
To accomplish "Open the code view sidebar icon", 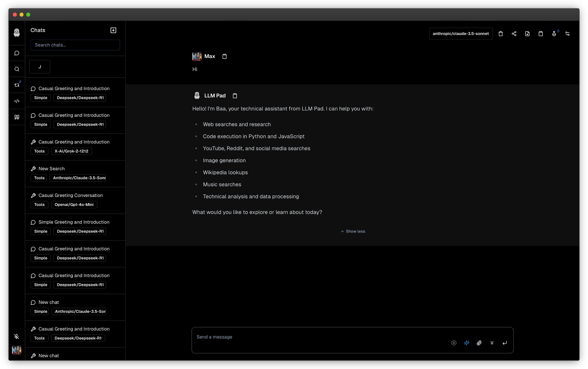I will point(17,101).
